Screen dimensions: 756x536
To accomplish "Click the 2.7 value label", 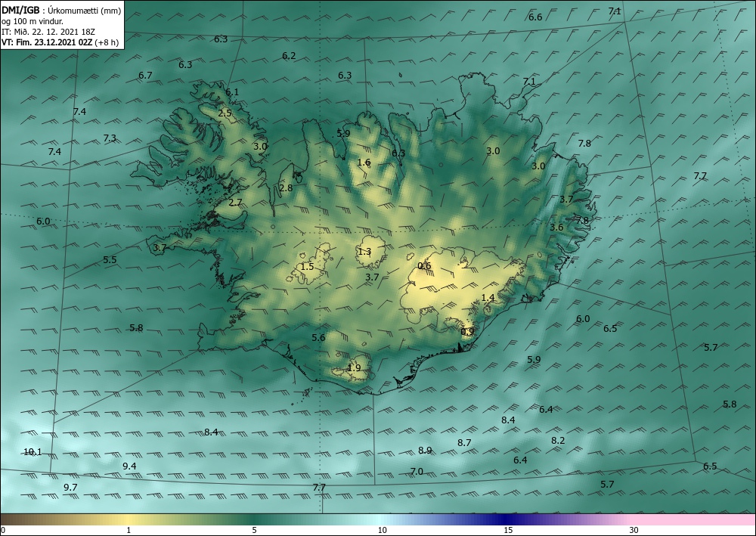I will click(235, 203).
